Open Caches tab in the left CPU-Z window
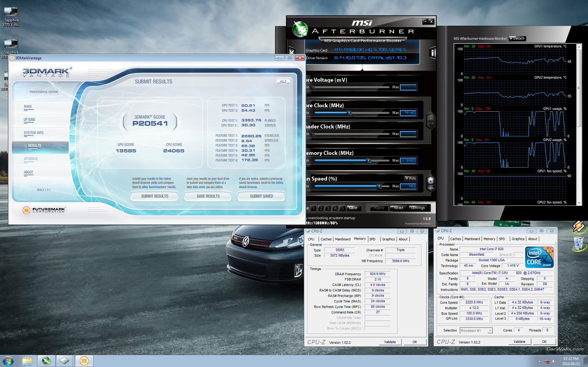Screen dimensions: 588x367 click(x=326, y=239)
